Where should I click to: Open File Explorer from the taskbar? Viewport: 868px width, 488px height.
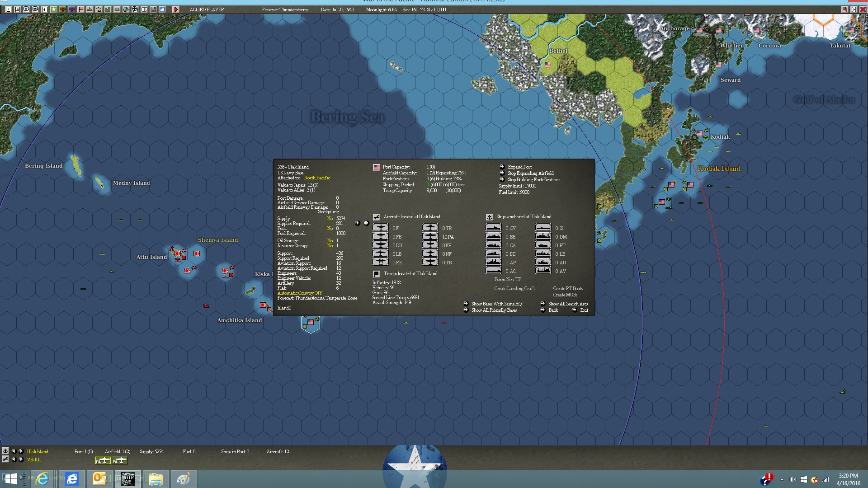[x=156, y=479]
